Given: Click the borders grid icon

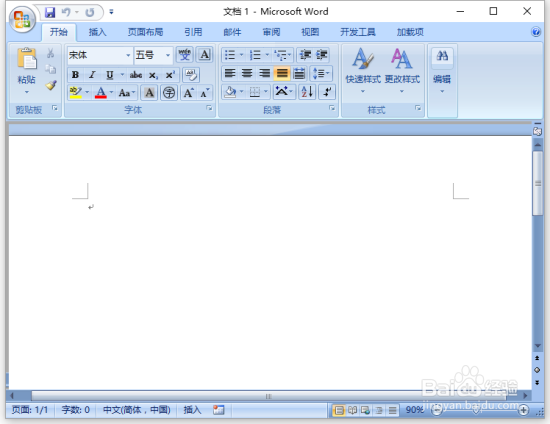Looking at the screenshot, I should tap(255, 92).
